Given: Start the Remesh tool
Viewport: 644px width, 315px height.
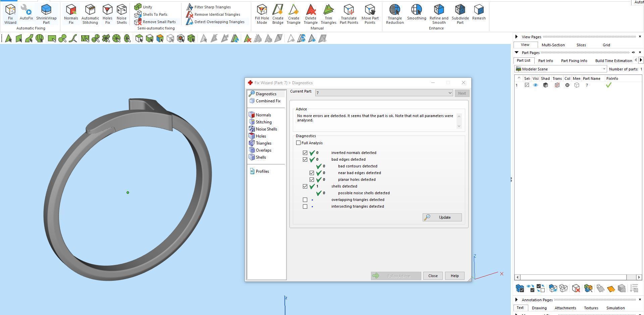Looking at the screenshot, I should point(479,12).
